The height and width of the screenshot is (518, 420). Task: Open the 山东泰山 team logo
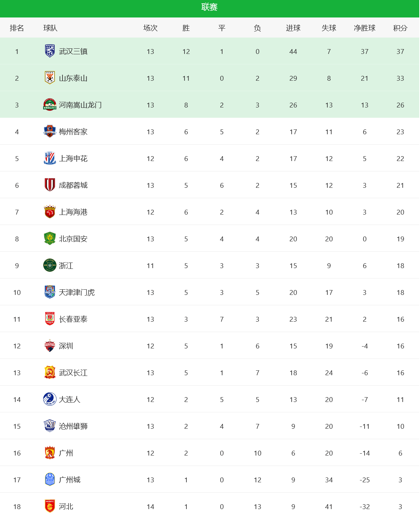(x=50, y=78)
